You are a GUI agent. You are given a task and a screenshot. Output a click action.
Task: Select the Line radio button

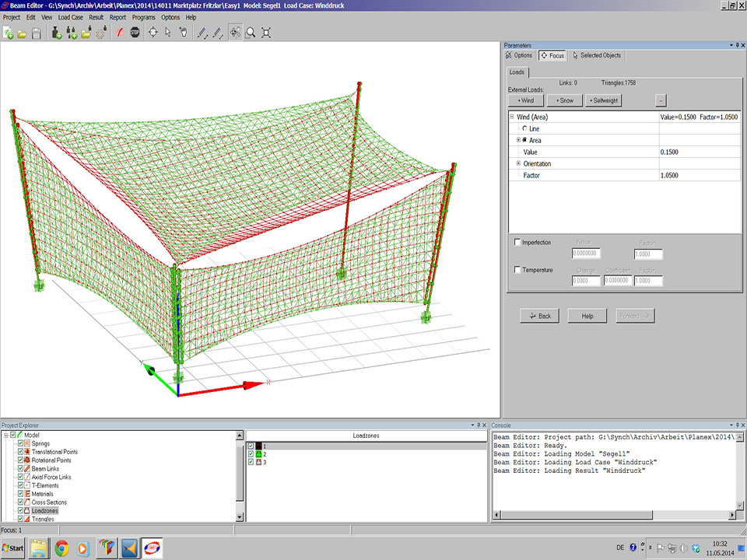pyautogui.click(x=524, y=128)
